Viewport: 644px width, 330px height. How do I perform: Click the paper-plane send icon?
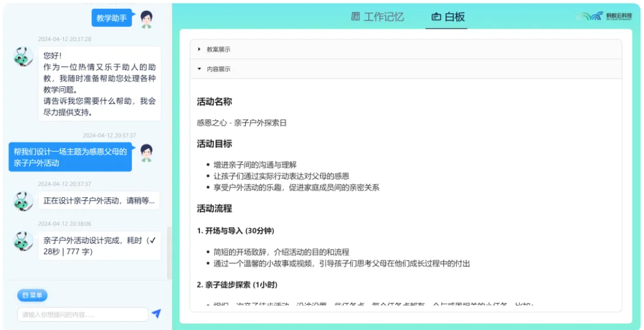coord(157,314)
